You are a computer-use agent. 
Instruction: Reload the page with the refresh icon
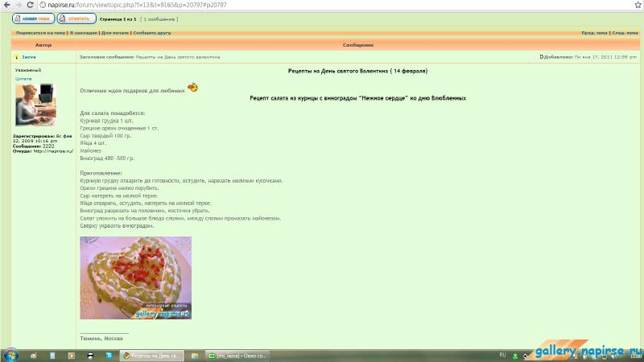(30, 5)
